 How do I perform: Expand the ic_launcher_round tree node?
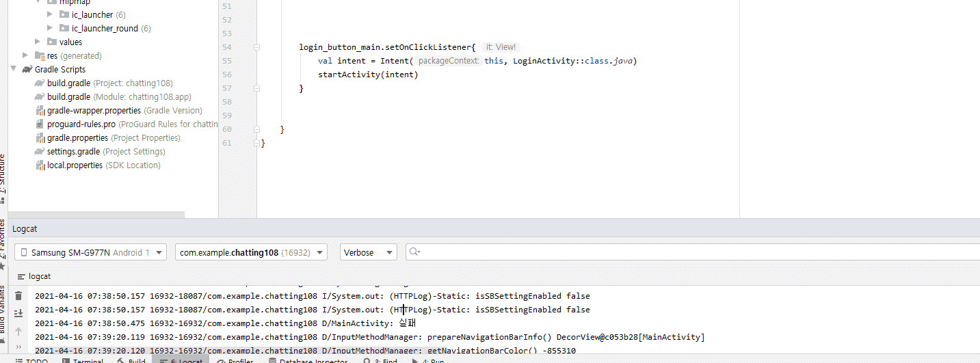tap(50, 28)
